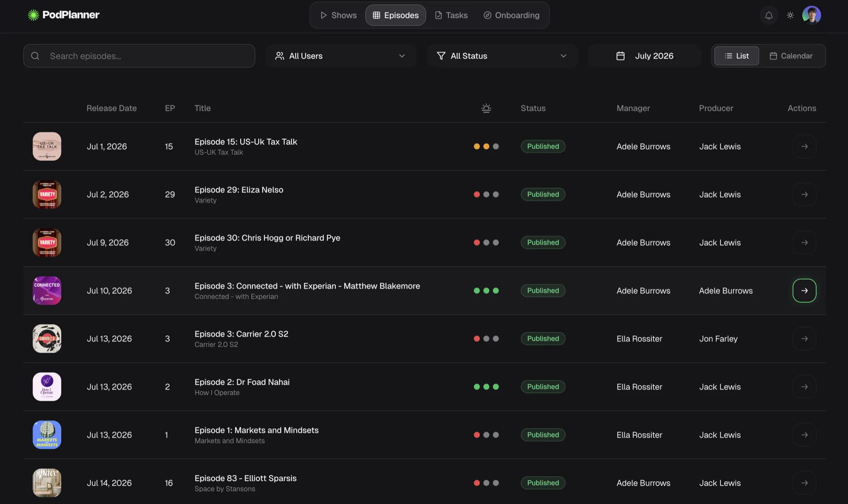Switch to List view
Screen dimensions: 848x504
[736, 56]
